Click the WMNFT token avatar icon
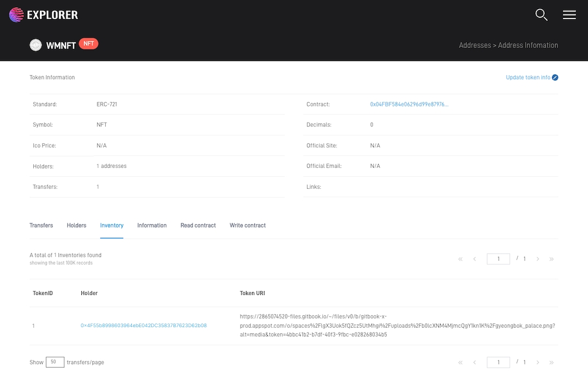This screenshot has width=588, height=385. 36,45
